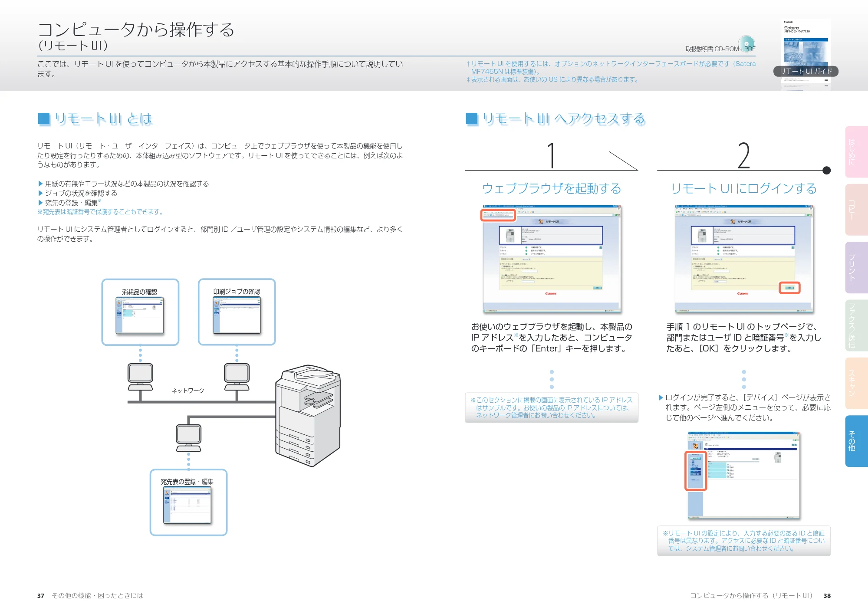Viewport: 868px width, 614px height.
Task: Open the はじめに side tab
Action: [x=856, y=152]
